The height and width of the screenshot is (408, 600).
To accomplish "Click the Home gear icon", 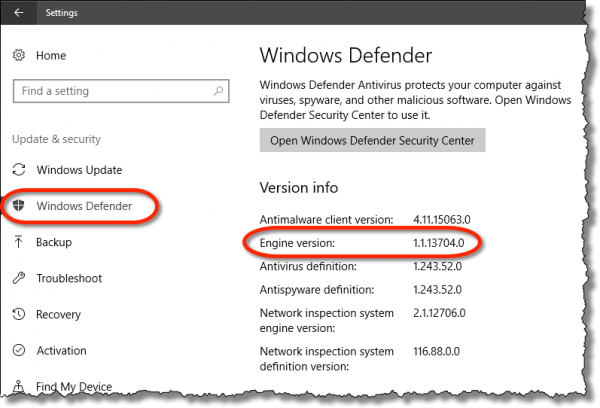I will click(19, 56).
